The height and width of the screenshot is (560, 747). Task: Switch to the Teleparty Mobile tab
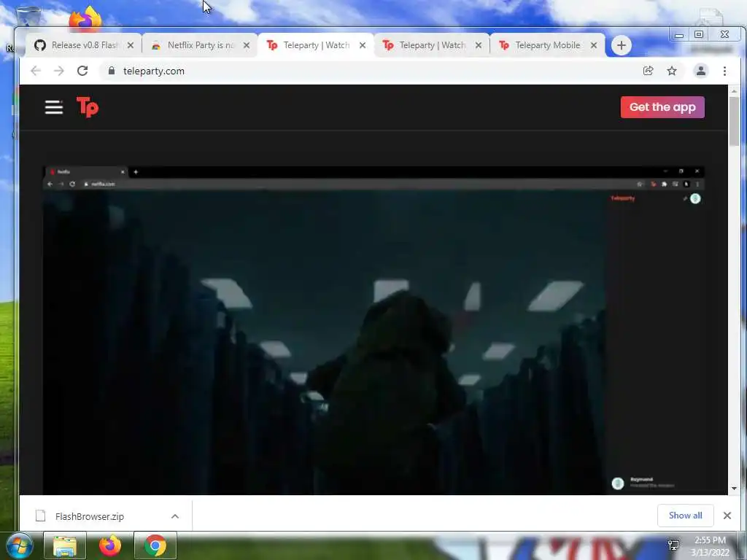coord(547,45)
